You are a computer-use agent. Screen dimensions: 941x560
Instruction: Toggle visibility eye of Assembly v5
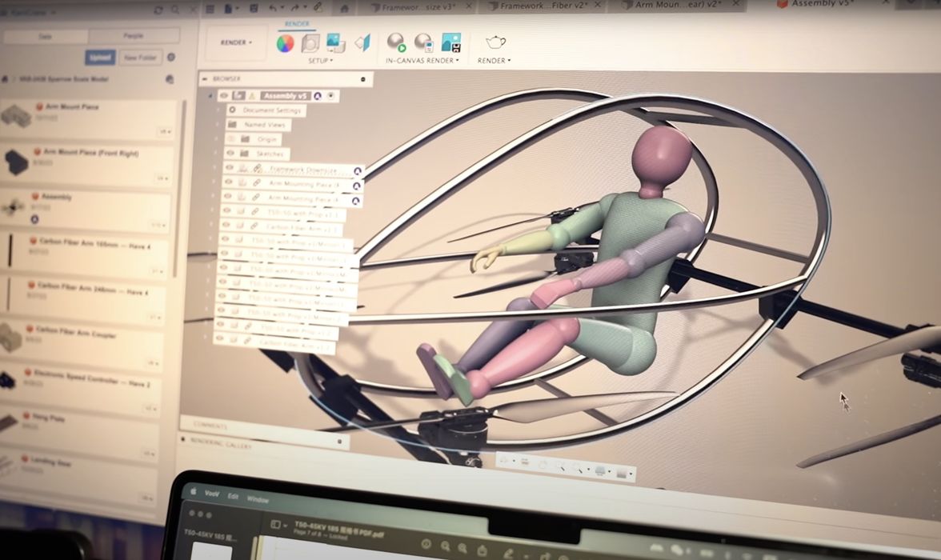point(224,96)
